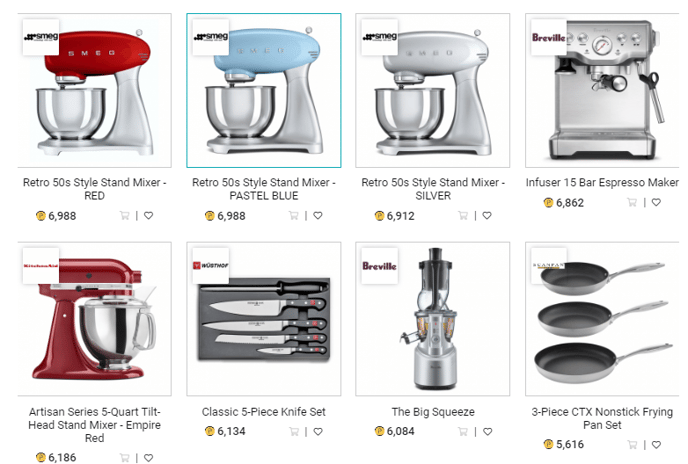Add Silver Stand Mixer to cart

(463, 216)
